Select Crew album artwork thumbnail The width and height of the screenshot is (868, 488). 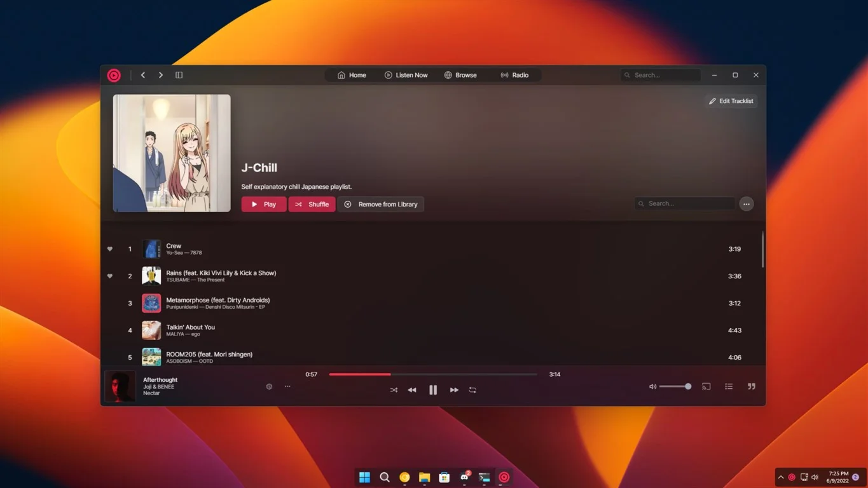click(151, 249)
